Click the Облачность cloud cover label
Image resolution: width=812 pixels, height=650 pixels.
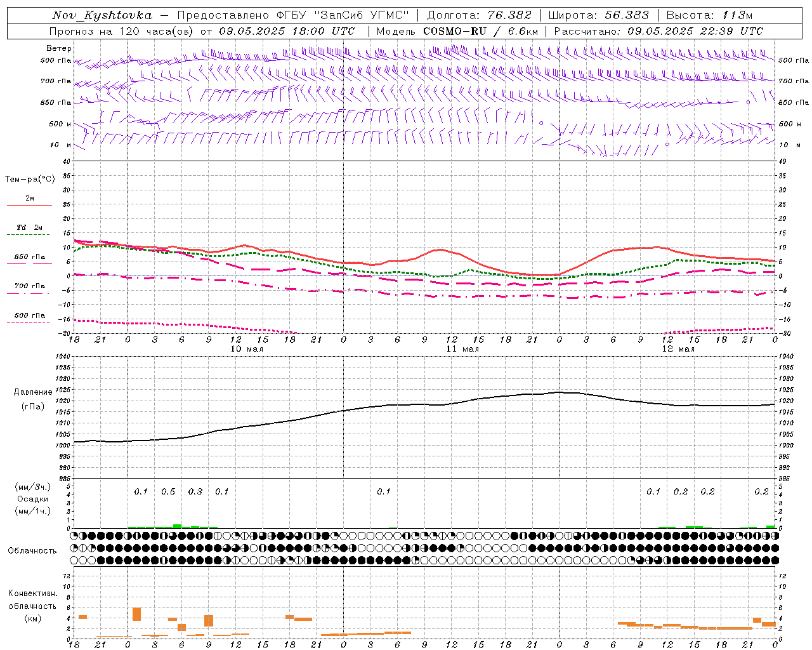click(32, 550)
